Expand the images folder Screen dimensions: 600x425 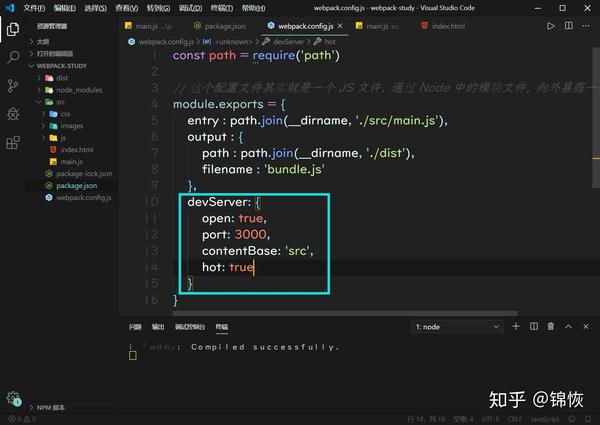tap(44, 126)
